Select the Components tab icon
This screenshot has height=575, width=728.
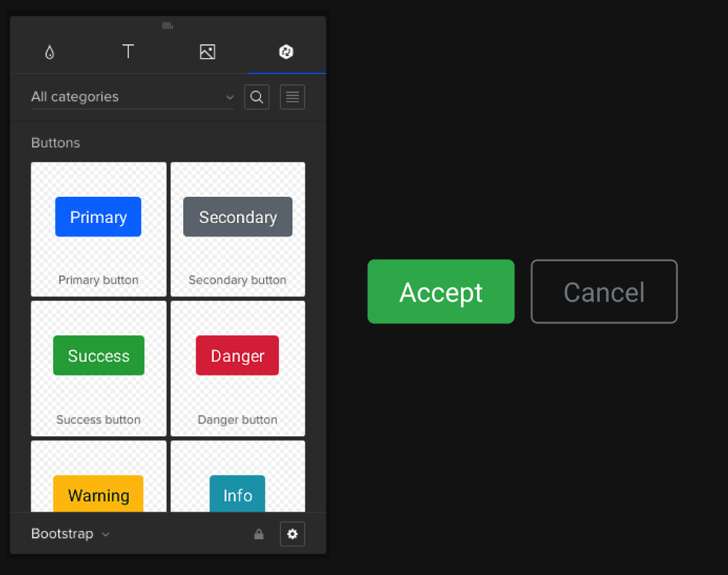coord(286,52)
